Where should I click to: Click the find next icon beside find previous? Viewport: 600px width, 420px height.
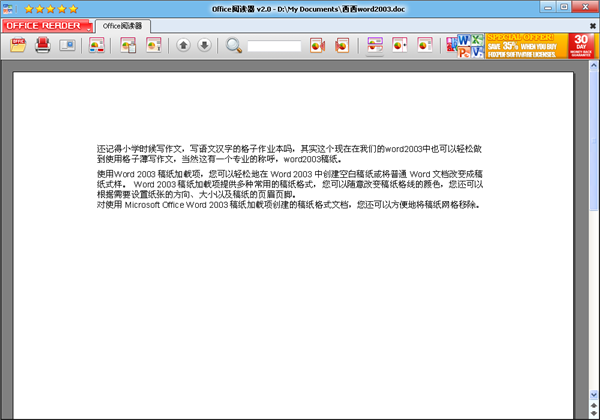[342, 45]
